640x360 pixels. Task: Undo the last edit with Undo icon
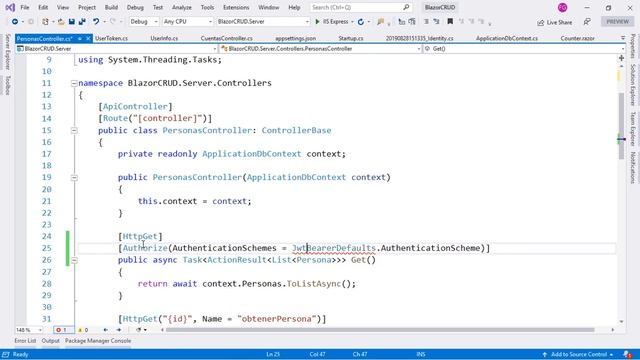tap(96, 22)
